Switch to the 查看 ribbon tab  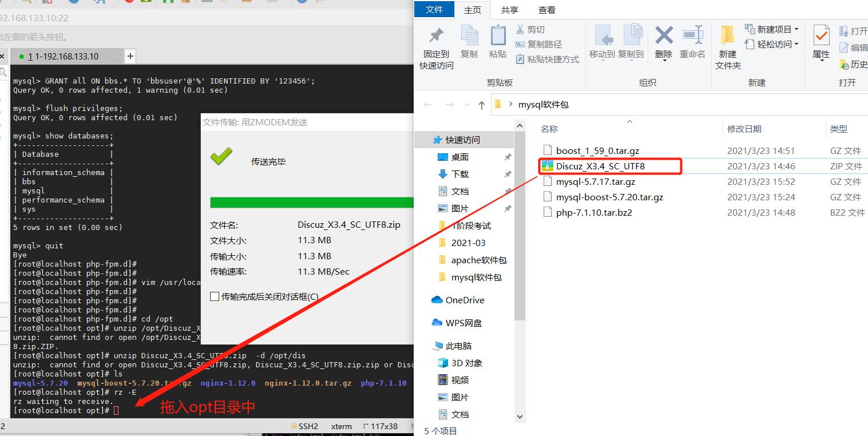point(546,10)
